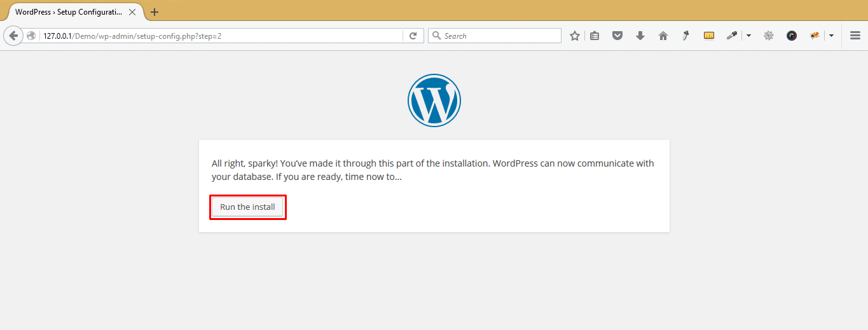
Task: Click the Run the install button
Action: pos(247,207)
